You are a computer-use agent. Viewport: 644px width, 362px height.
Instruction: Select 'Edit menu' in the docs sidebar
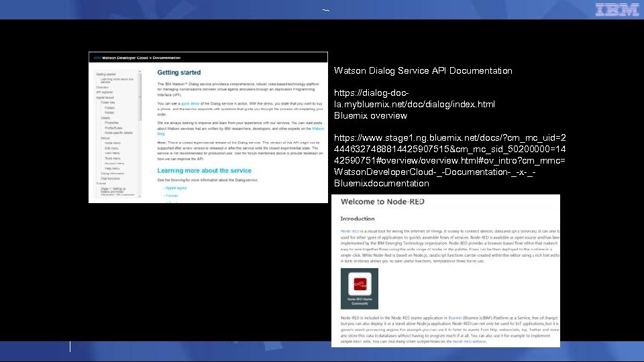pos(111,148)
